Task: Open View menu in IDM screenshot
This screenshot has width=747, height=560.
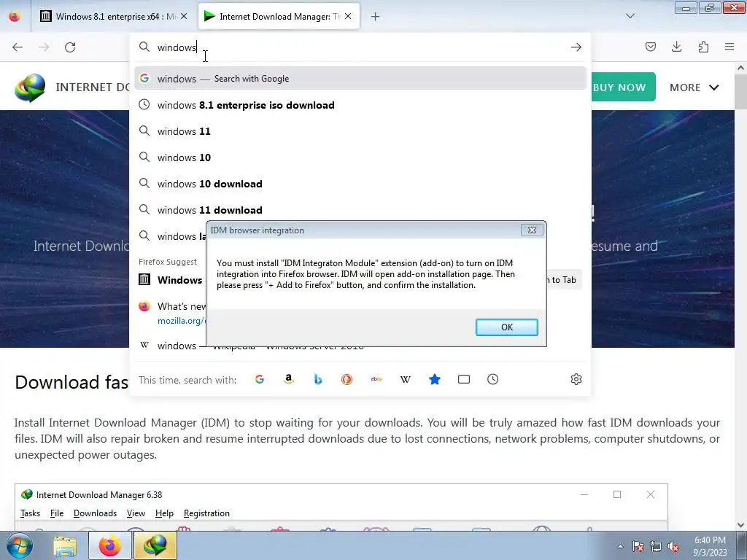Action: tap(136, 513)
